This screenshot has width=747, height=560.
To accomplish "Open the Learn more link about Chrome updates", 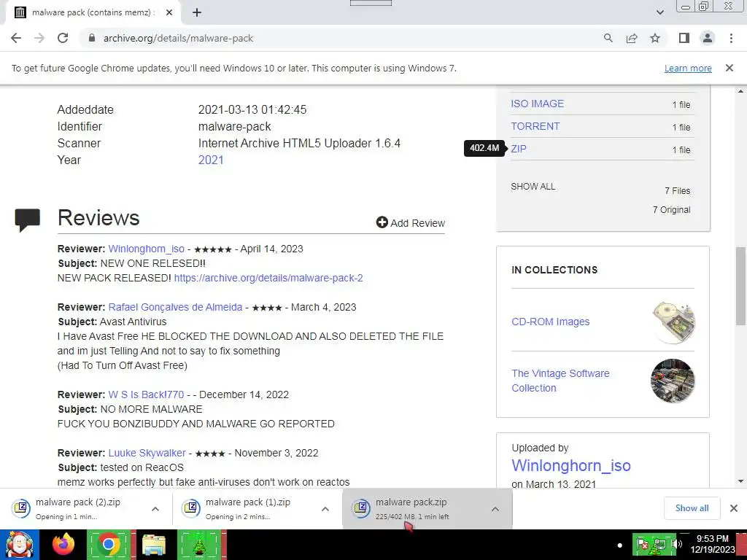I will point(688,68).
